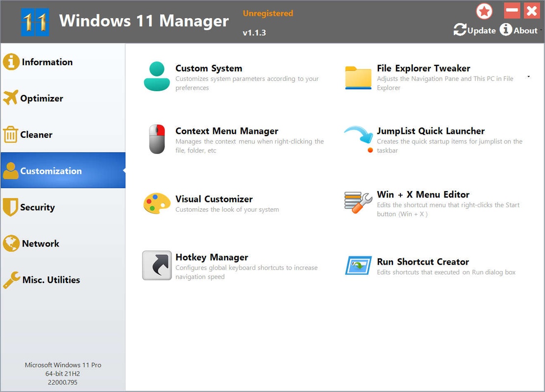The image size is (545, 392).
Task: Open Visual Customizer title link
Action: coord(214,199)
